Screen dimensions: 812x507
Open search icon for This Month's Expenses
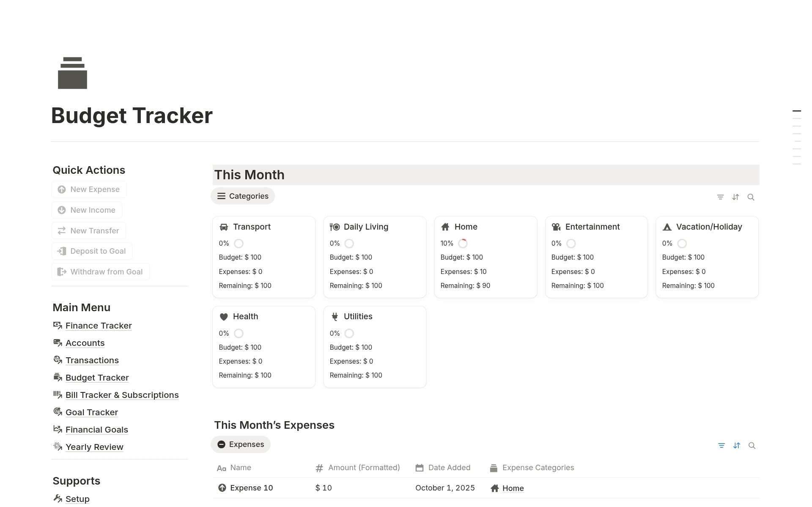(x=752, y=445)
